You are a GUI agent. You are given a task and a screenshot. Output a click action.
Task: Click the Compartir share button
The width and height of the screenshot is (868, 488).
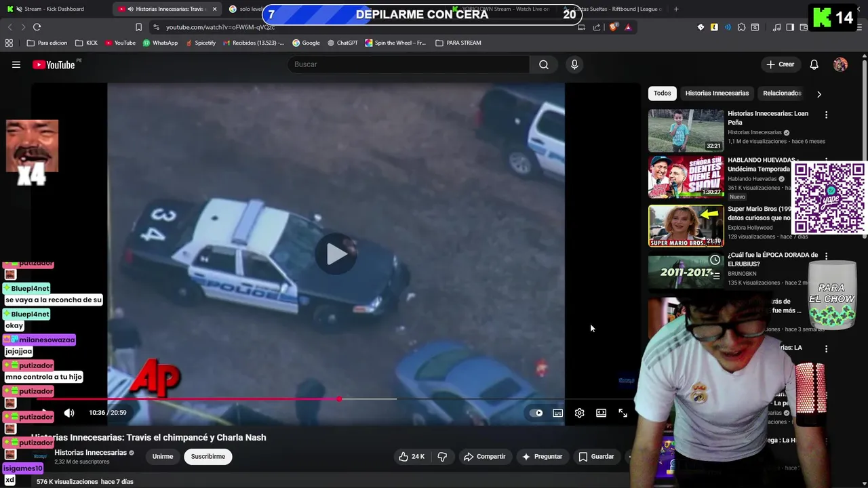tap(484, 457)
